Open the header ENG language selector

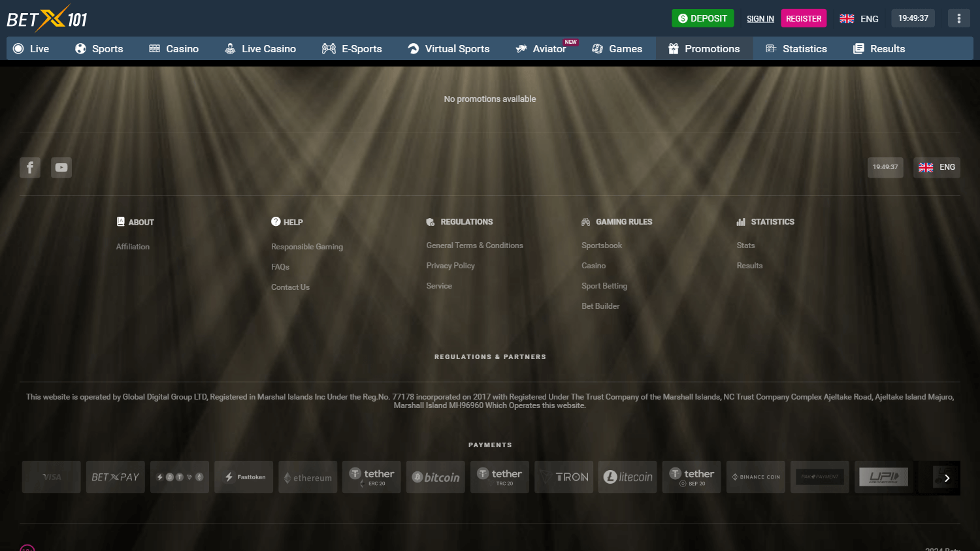tap(859, 19)
